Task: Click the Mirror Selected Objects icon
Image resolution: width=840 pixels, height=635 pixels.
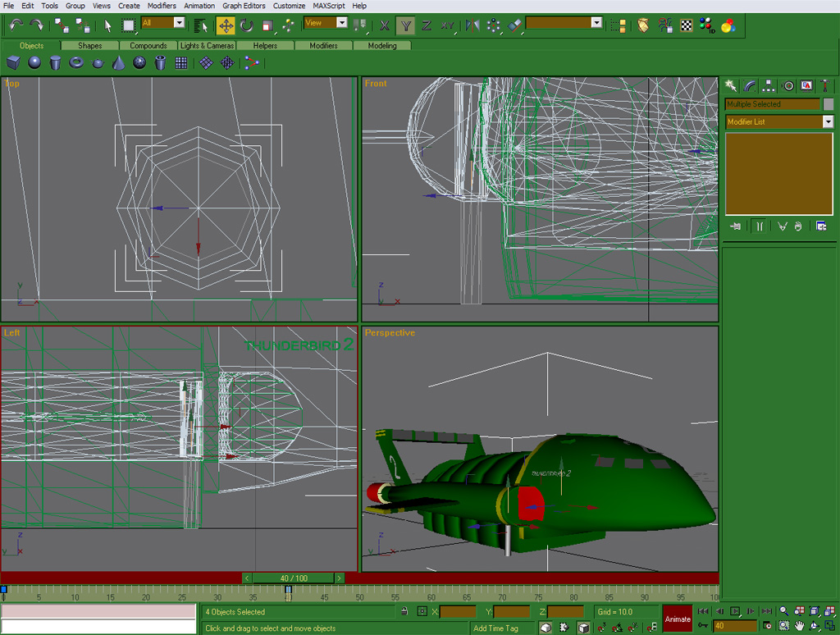Action: pyautogui.click(x=472, y=25)
